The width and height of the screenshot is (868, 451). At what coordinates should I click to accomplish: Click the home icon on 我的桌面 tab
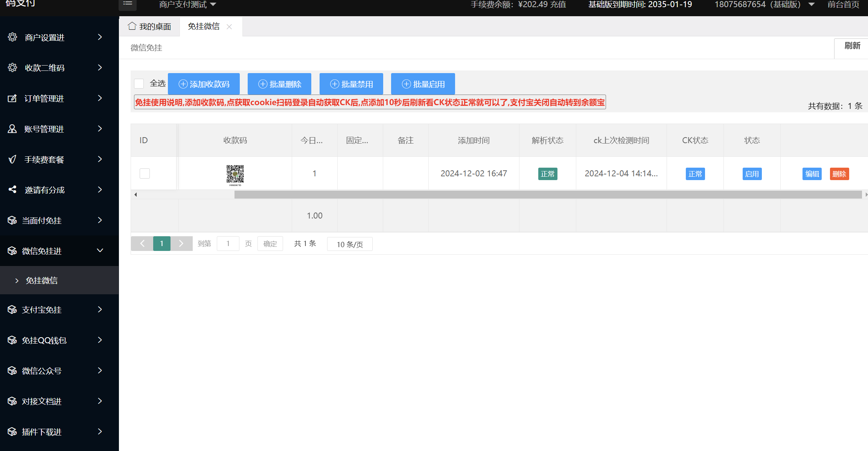132,26
